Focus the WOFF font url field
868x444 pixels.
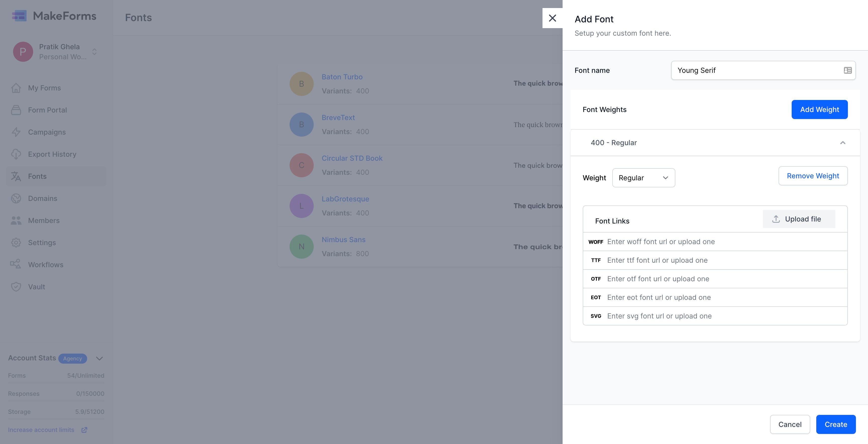click(715, 242)
